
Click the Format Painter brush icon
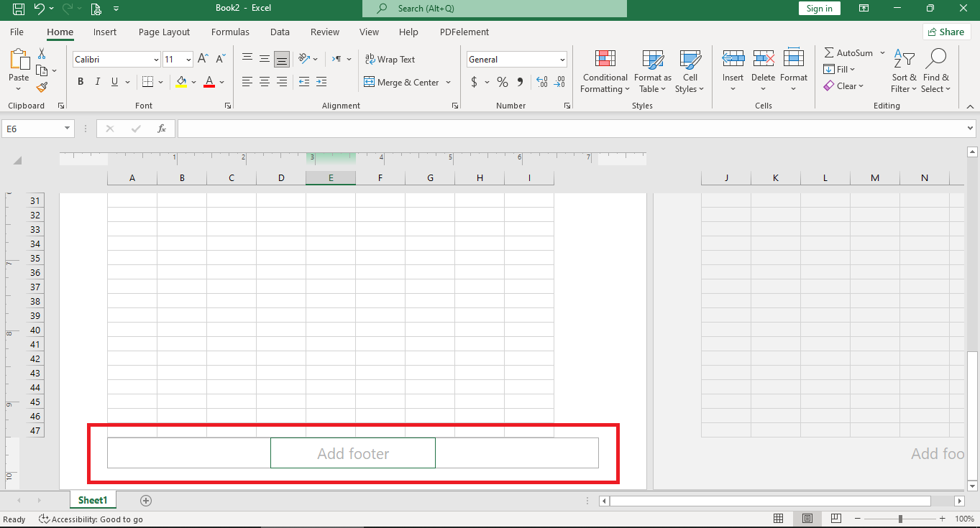tap(42, 87)
